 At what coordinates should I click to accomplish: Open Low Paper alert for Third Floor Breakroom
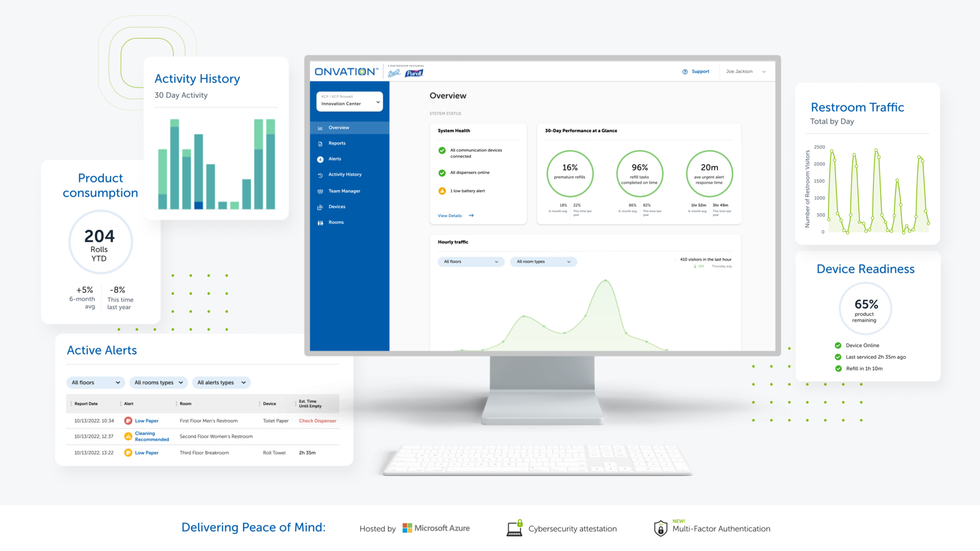pos(147,453)
